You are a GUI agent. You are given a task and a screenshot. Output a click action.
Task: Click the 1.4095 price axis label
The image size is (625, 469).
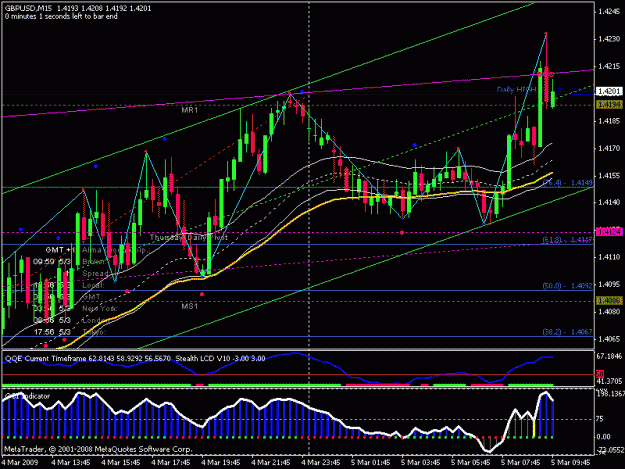pyautogui.click(x=609, y=284)
